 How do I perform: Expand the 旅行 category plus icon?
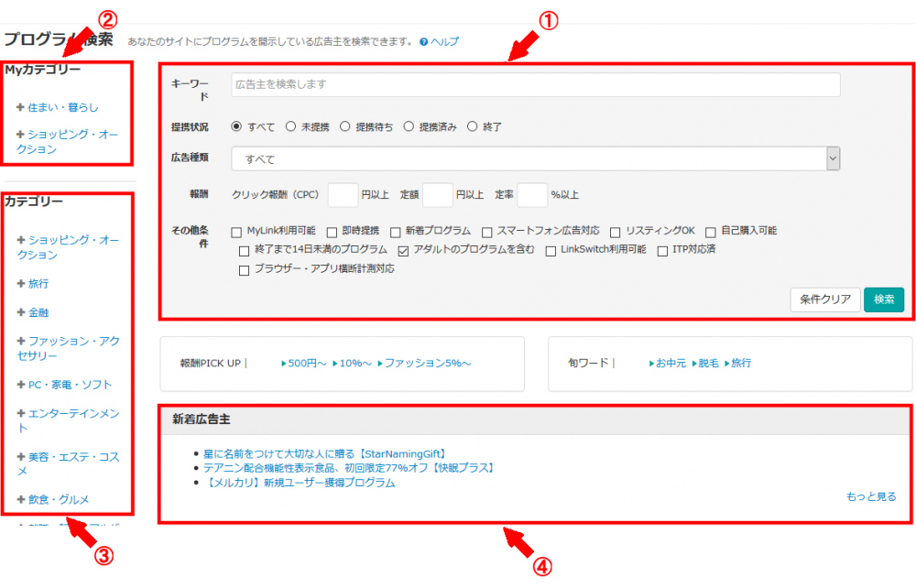[21, 284]
